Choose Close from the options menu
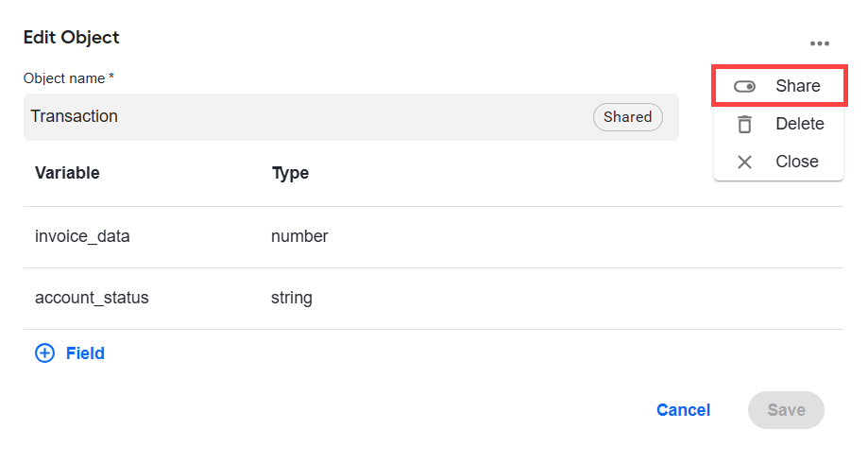The width and height of the screenshot is (868, 464). [779, 162]
